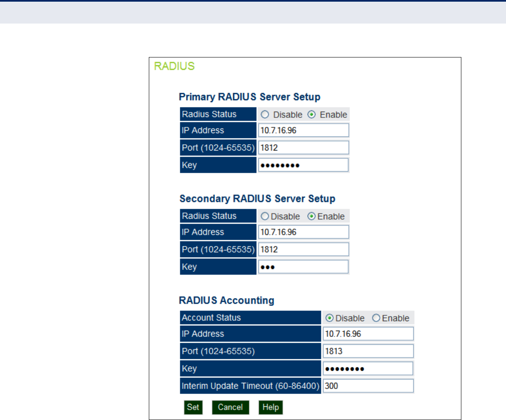Screen dimensions: 506x420
Task: Select Enable for Account Status
Action: click(x=376, y=318)
